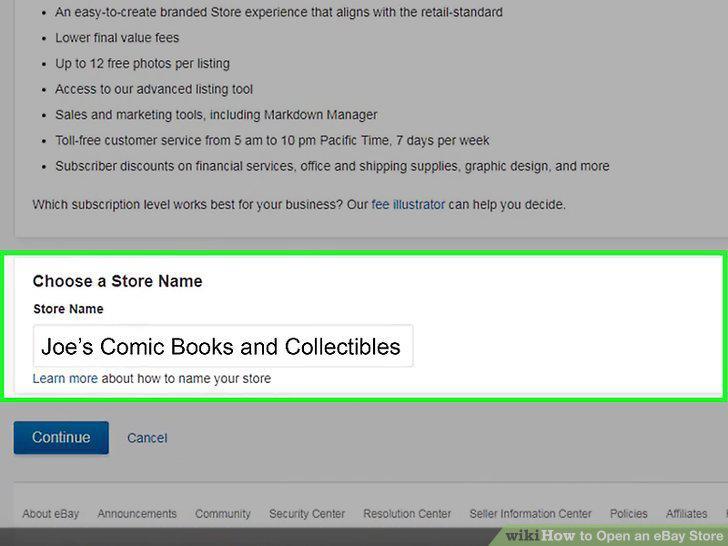
Task: Cancel the store setup
Action: point(147,438)
